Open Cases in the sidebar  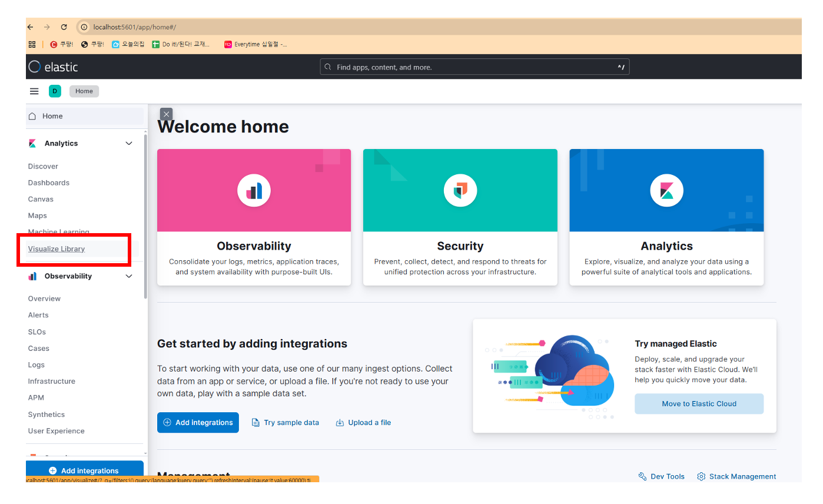39,348
